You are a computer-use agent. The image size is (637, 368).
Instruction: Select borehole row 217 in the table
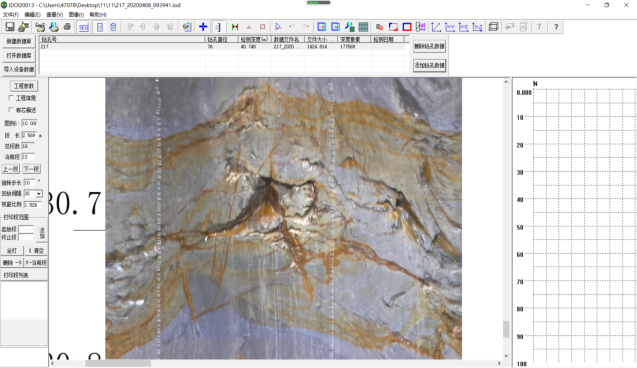pos(223,47)
